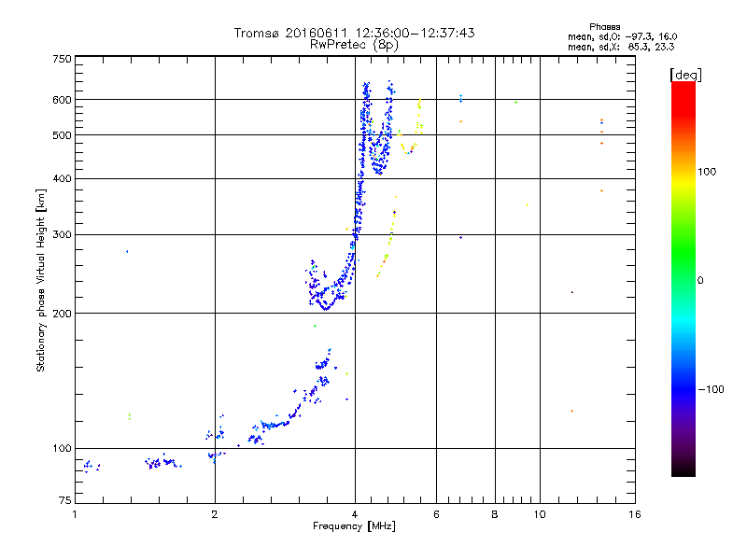Image resolution: width=747 pixels, height=560 pixels.
Task: Click the "10" frequency tick label
Action: point(540,514)
